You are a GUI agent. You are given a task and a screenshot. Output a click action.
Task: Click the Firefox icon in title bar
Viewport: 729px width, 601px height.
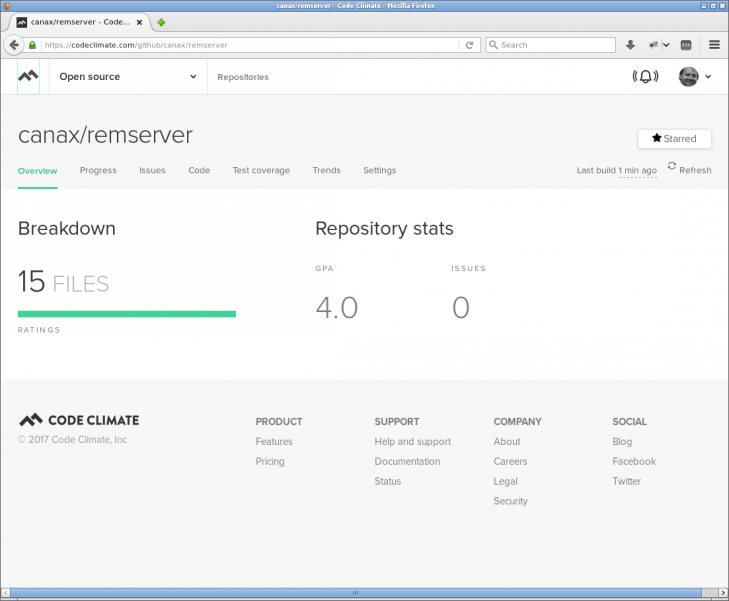pos(6,6)
